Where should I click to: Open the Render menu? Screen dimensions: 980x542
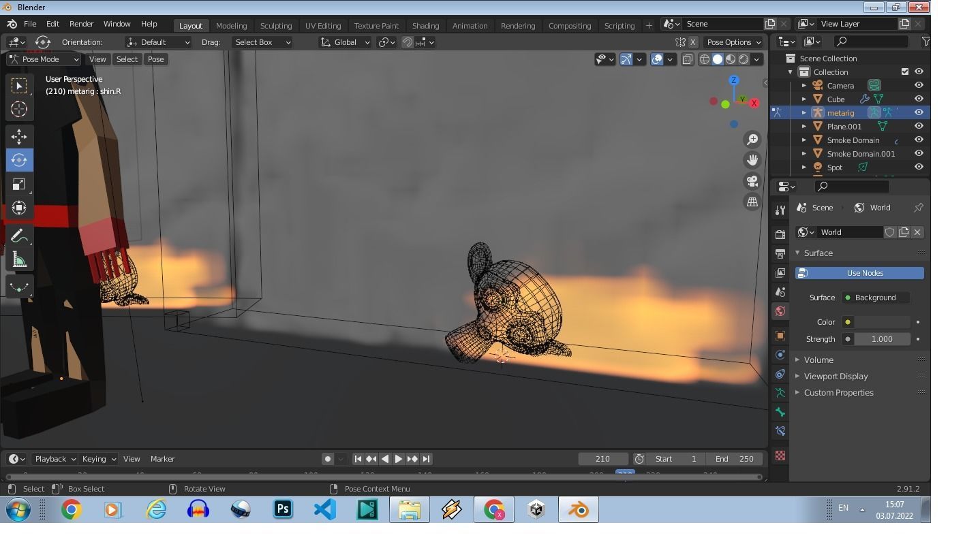(x=81, y=24)
